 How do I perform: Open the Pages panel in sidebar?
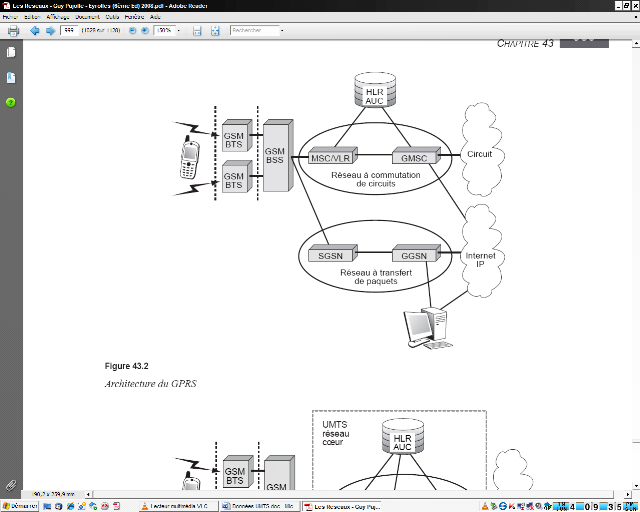pos(11,52)
